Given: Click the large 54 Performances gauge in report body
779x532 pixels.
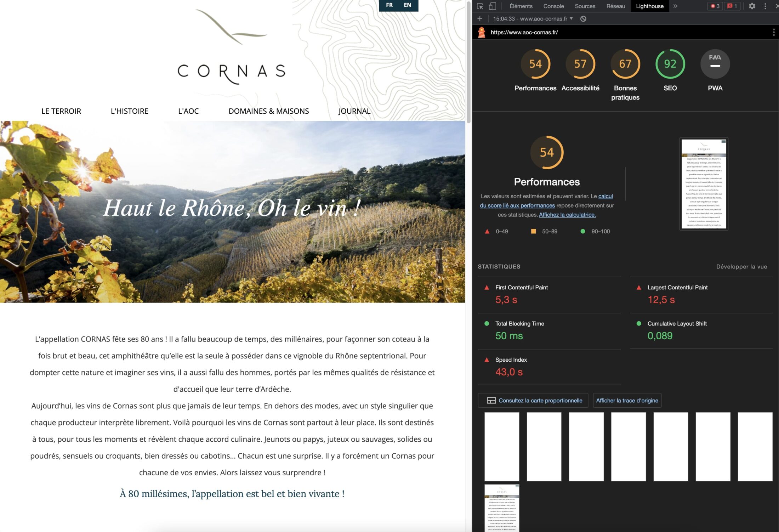Looking at the screenshot, I should [x=547, y=152].
